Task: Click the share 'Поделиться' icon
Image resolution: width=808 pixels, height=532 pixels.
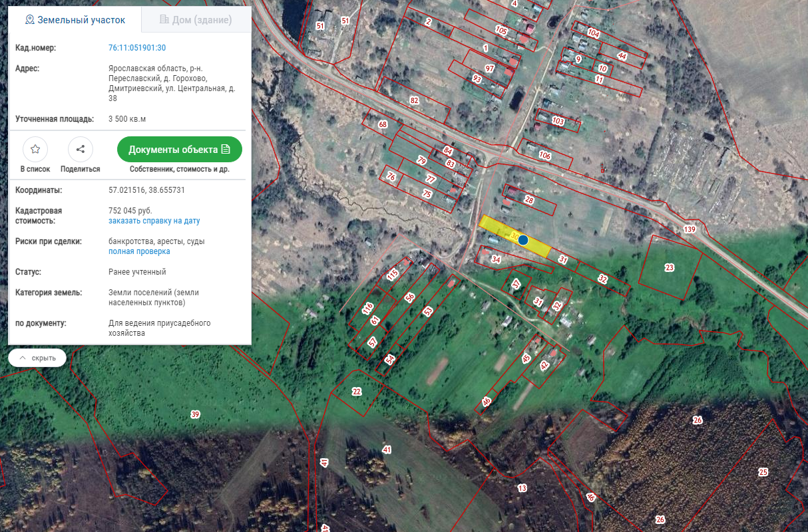Action: 81,150
